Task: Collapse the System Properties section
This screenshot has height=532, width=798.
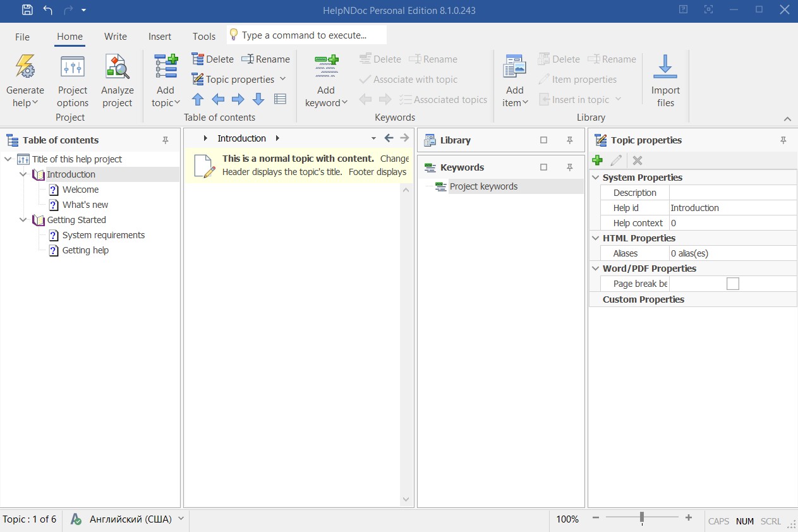Action: tap(595, 178)
